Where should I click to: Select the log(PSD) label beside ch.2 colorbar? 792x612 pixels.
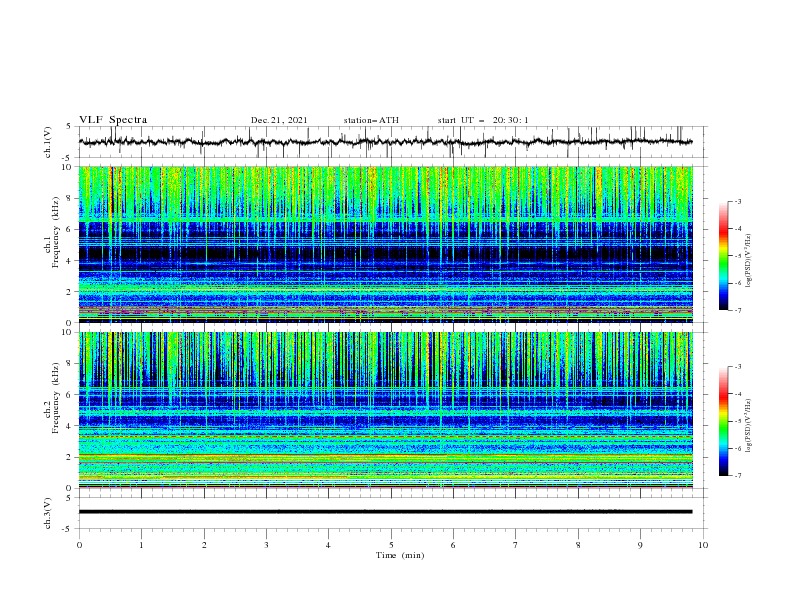749,426
